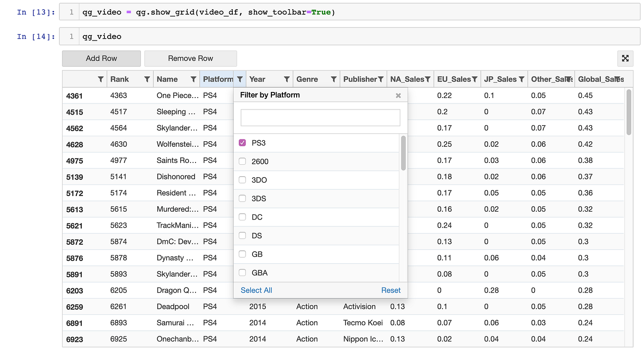Click the Remove Row button
The width and height of the screenshot is (644, 352).
pyautogui.click(x=190, y=58)
